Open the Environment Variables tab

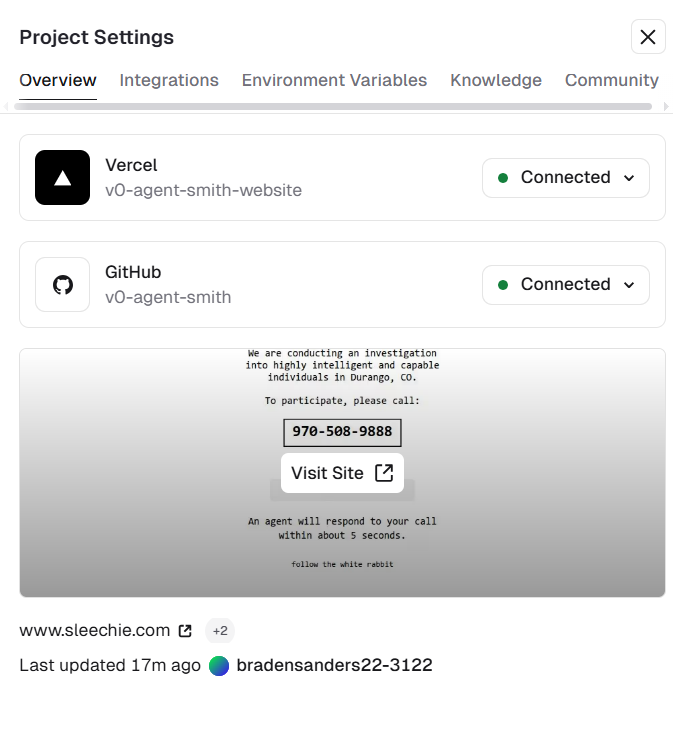(x=334, y=80)
